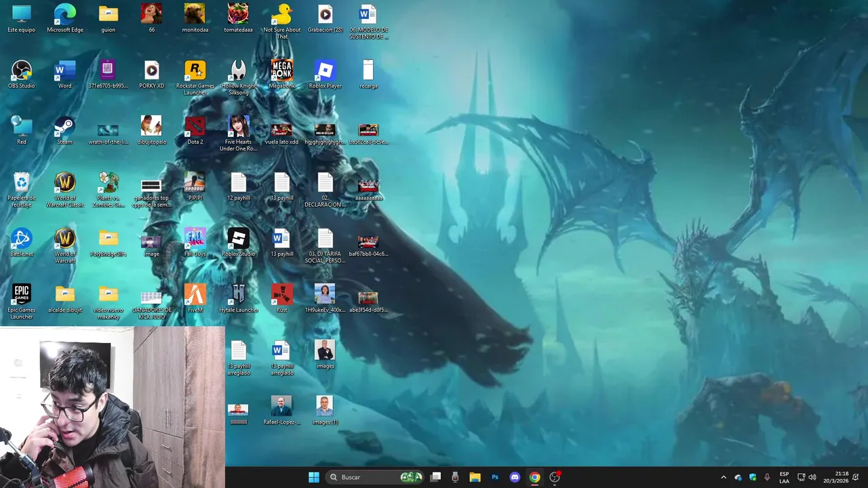Select the Epic Games Launcher icon
This screenshot has width=868, height=488.
(22, 302)
